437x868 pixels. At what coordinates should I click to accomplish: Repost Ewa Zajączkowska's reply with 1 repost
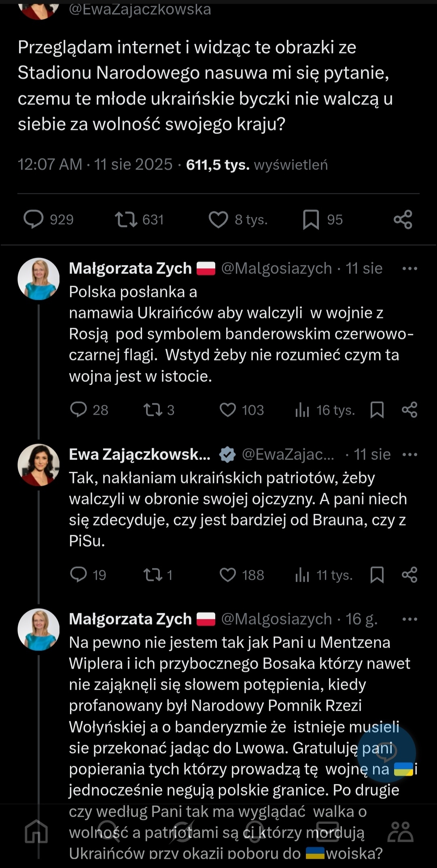tap(153, 575)
